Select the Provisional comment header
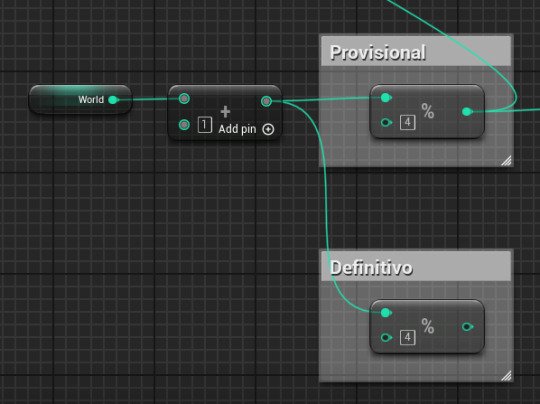540x404 pixels. 416,52
